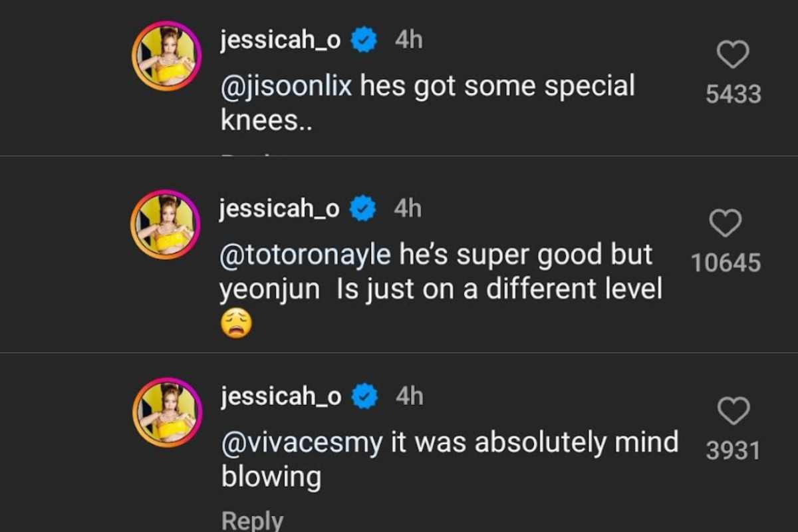Like the "absolutely mind blowing" comment
Viewport: 798px width, 532px height.
(x=733, y=411)
